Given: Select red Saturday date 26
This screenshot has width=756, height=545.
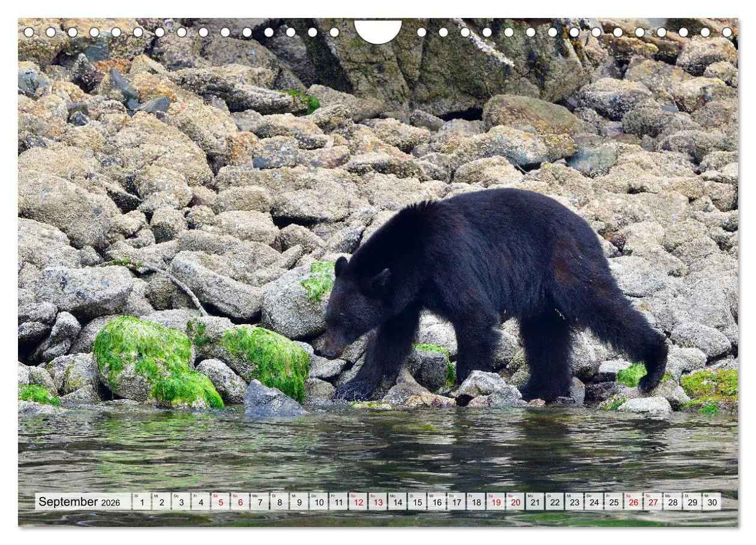Looking at the screenshot, I should point(632,502).
